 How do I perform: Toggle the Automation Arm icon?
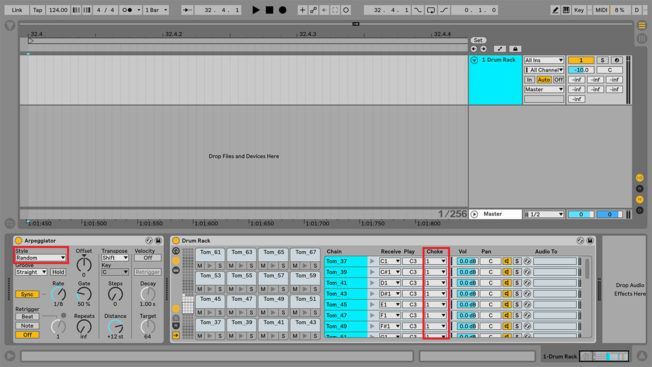(x=314, y=10)
